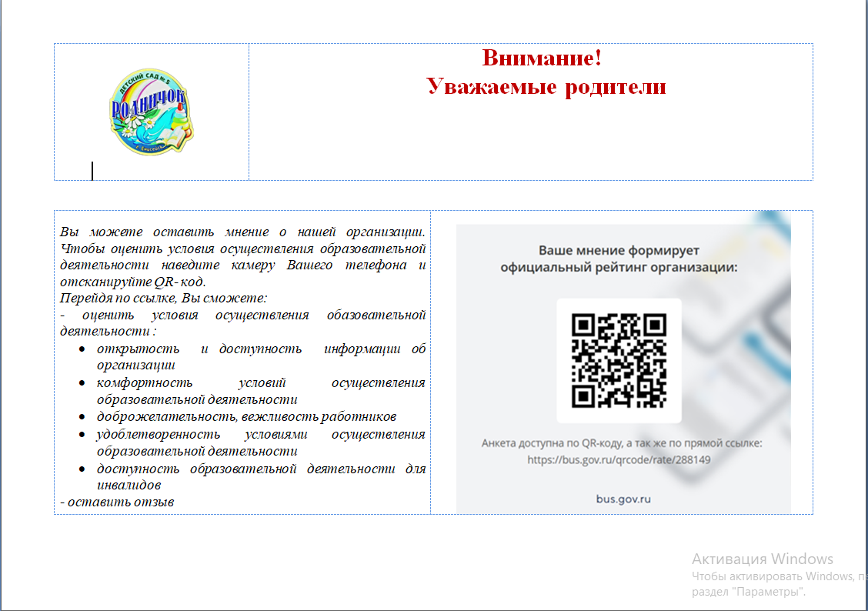Click the QR code image

pos(619,360)
